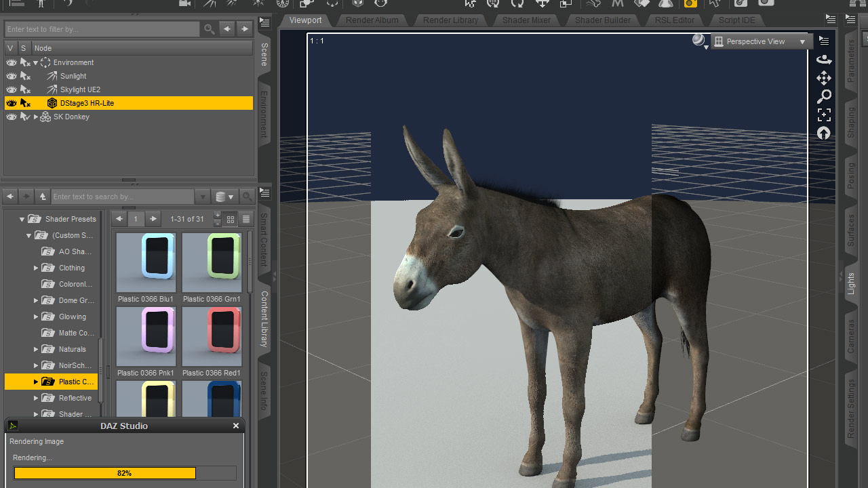
Task: Toggle selectability of SK Donkey
Action: pyautogui.click(x=25, y=117)
